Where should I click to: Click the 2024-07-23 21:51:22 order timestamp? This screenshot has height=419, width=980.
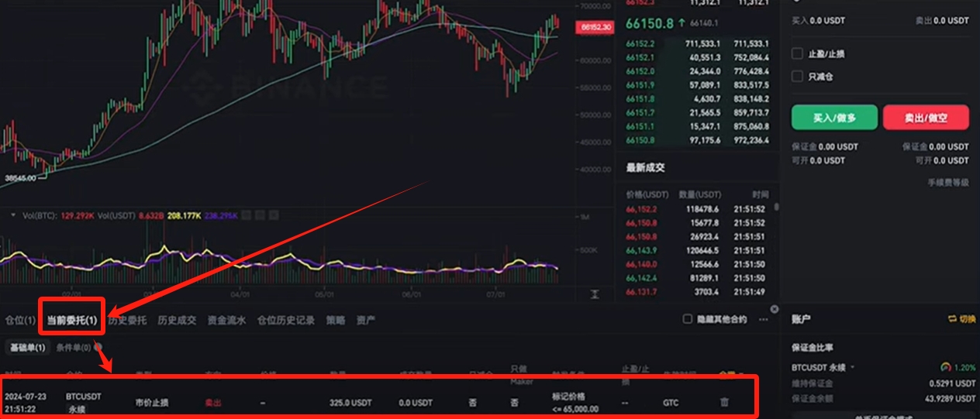(25, 403)
